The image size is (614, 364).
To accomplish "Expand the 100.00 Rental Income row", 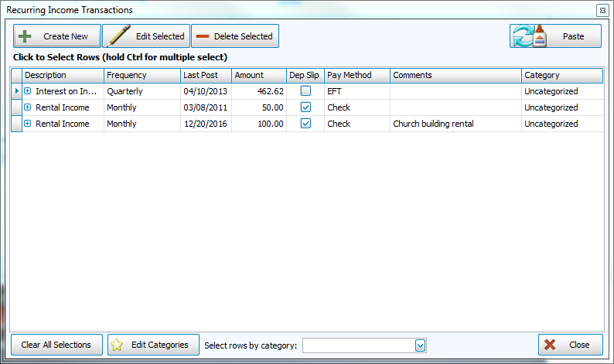I will coord(28,124).
